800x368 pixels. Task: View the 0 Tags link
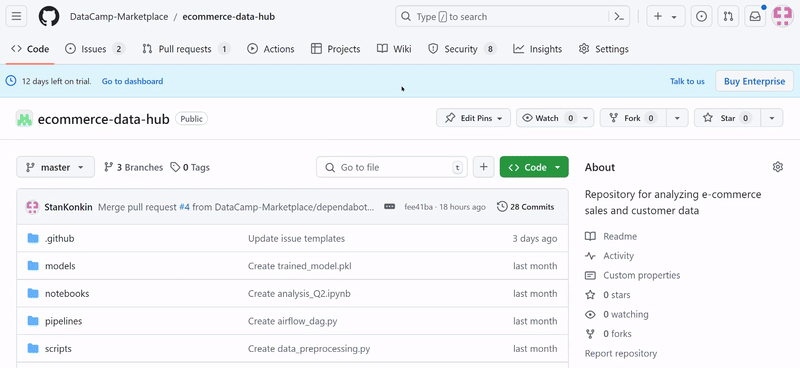tap(190, 167)
